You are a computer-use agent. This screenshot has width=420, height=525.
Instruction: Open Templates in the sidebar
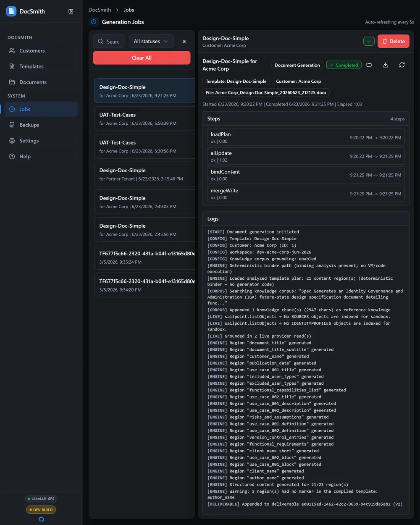[x=41, y=66]
